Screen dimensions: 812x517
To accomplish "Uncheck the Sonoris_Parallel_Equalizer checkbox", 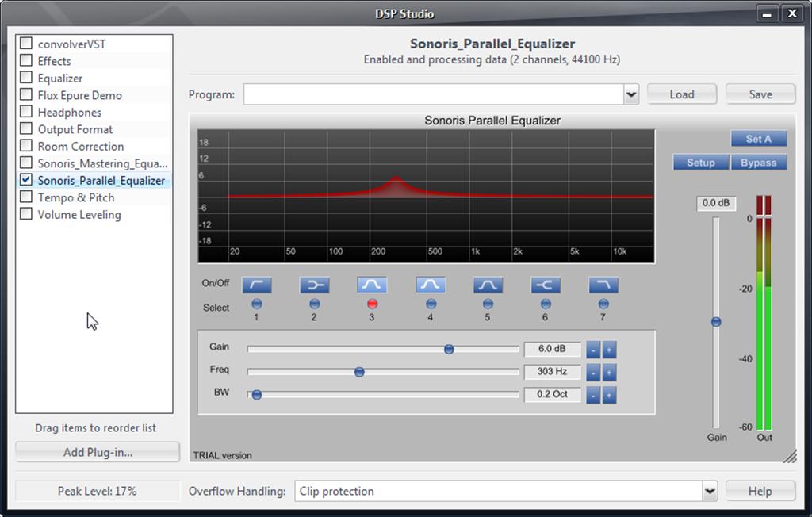I will pyautogui.click(x=26, y=180).
